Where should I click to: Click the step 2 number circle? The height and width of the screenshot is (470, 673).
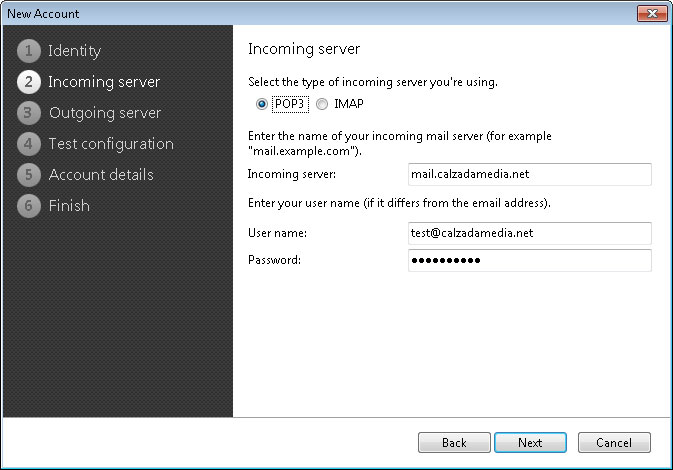[29, 82]
